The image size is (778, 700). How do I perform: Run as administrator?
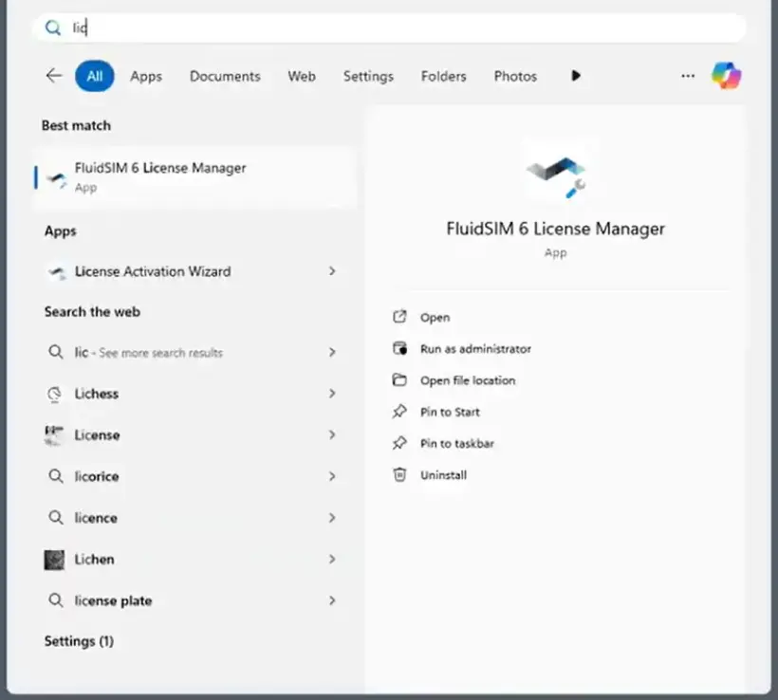coord(475,349)
